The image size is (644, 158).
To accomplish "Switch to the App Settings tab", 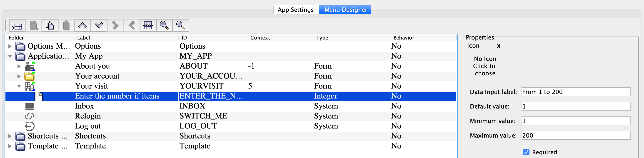I will [295, 10].
